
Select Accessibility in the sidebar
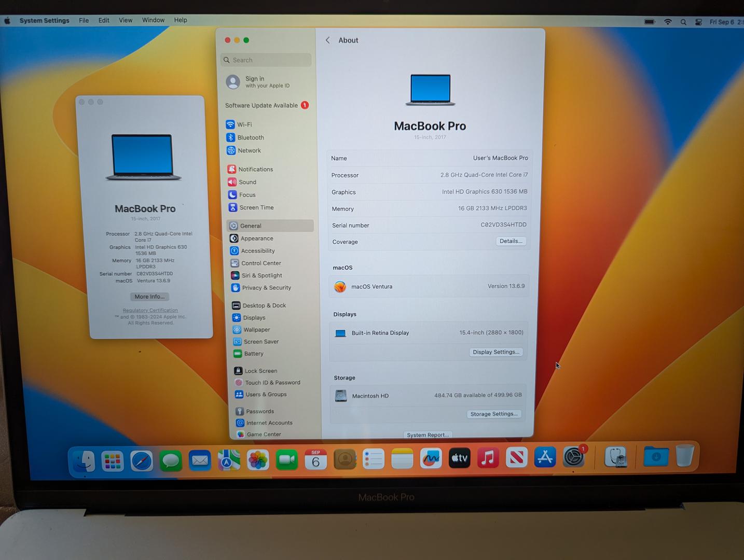tap(252, 251)
